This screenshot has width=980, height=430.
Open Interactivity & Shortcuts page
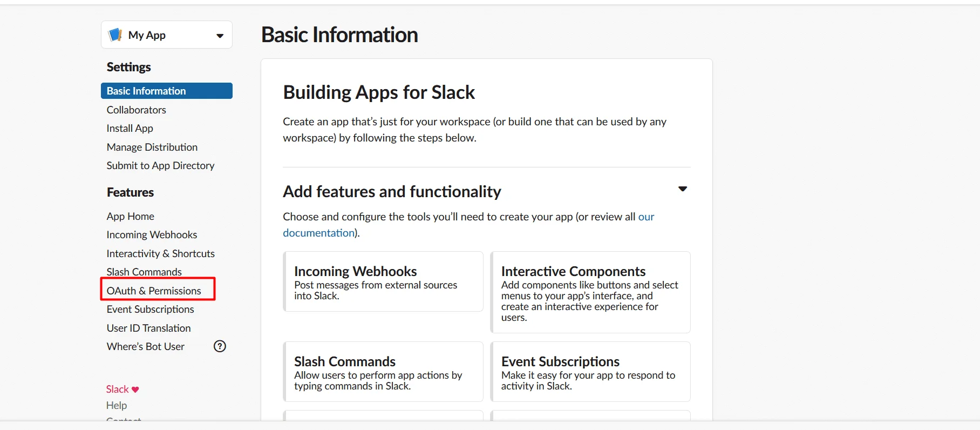pyautogui.click(x=160, y=253)
